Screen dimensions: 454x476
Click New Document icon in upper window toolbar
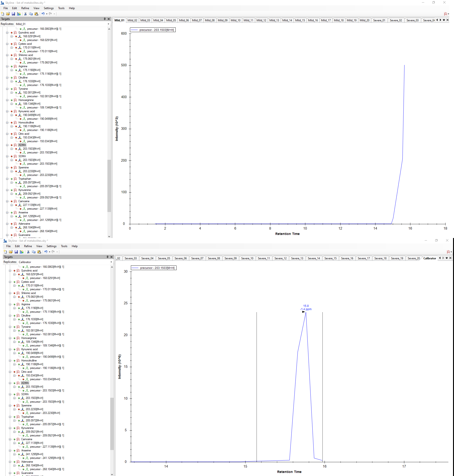pos(2,14)
